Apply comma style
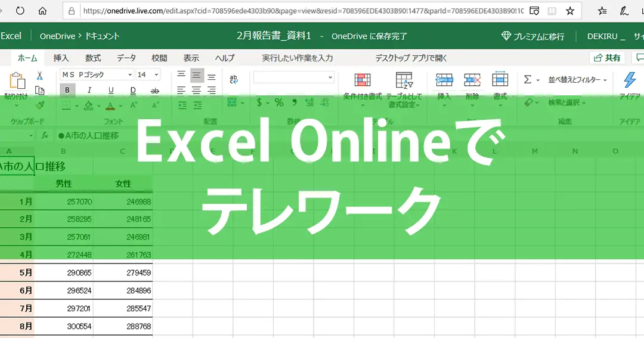The image size is (644, 338). [x=295, y=102]
